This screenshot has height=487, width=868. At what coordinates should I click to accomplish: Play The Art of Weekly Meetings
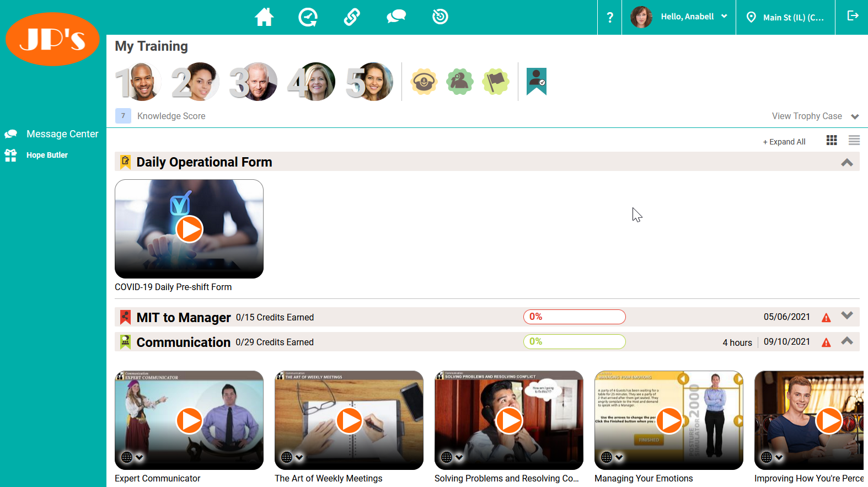(x=349, y=421)
